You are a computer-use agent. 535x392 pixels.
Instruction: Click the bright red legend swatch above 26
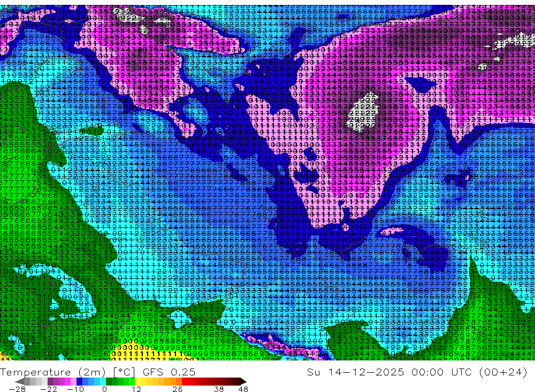click(x=185, y=381)
